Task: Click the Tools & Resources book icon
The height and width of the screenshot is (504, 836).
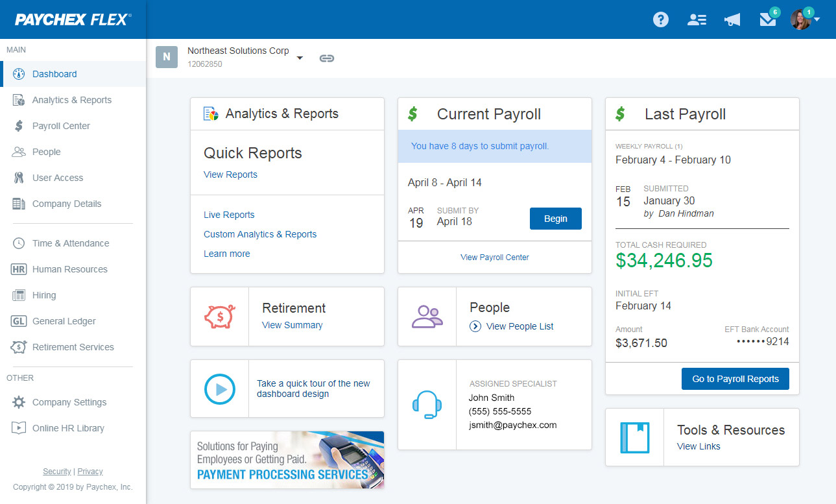Action: (x=635, y=437)
